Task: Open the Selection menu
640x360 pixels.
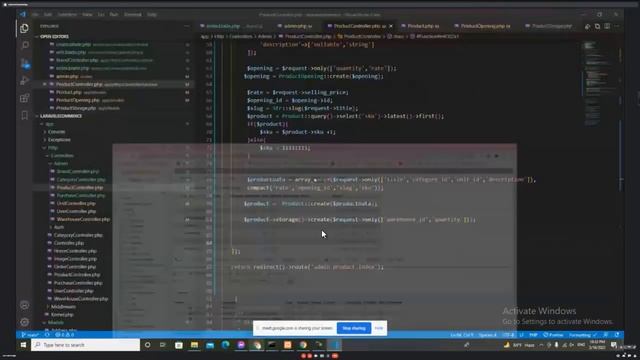Action: (67, 14)
